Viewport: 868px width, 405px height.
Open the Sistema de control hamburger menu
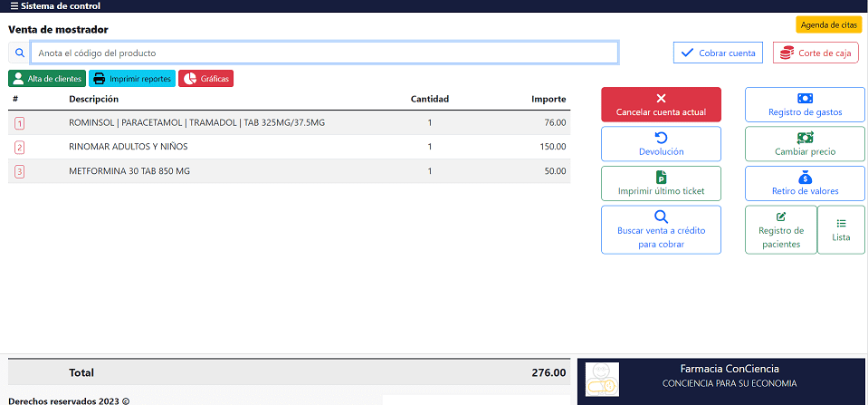(14, 6)
